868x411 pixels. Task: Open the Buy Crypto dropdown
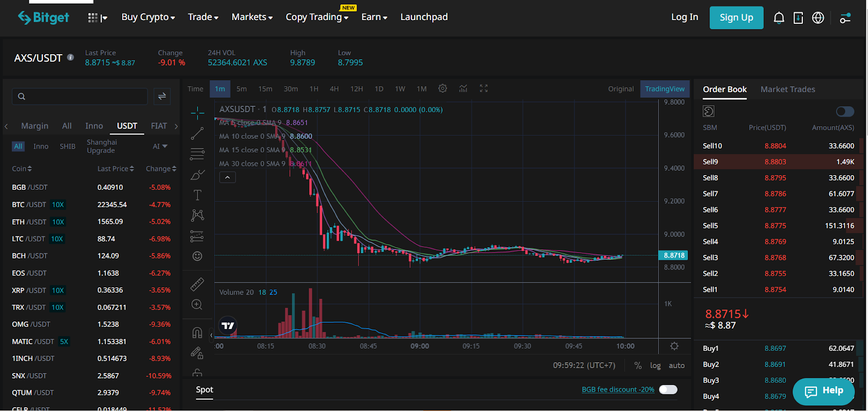pyautogui.click(x=148, y=17)
